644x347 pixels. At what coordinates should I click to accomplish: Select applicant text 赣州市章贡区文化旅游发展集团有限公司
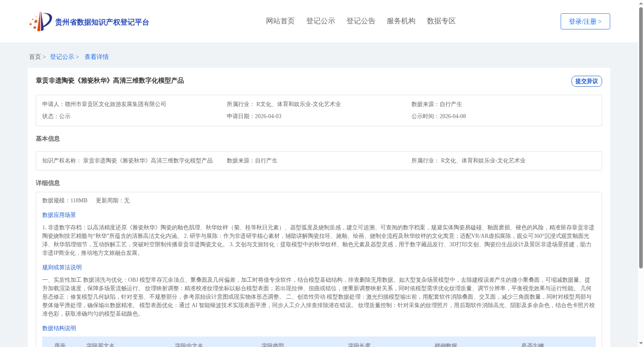pyautogui.click(x=116, y=104)
